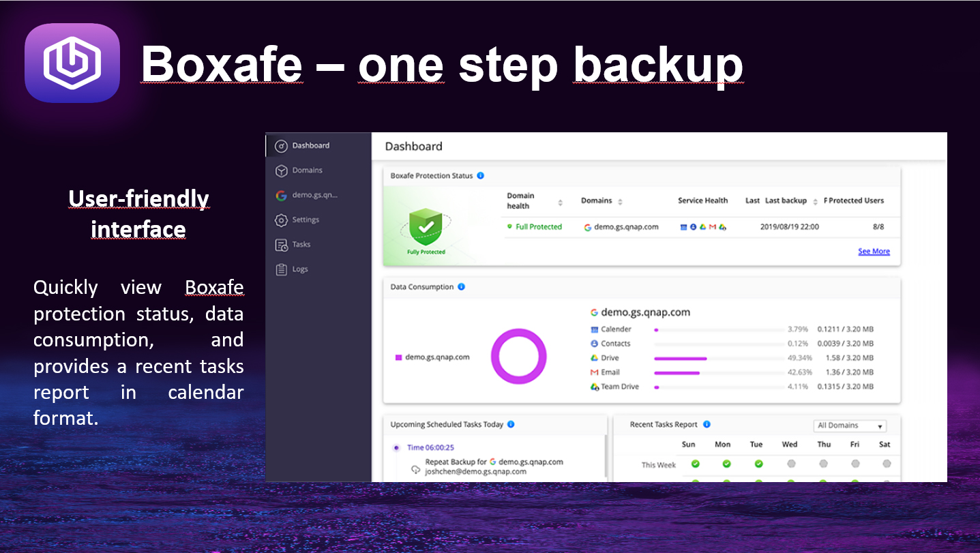Click This Week Tue green check
Viewport: 980px width, 553px height.
click(x=759, y=464)
